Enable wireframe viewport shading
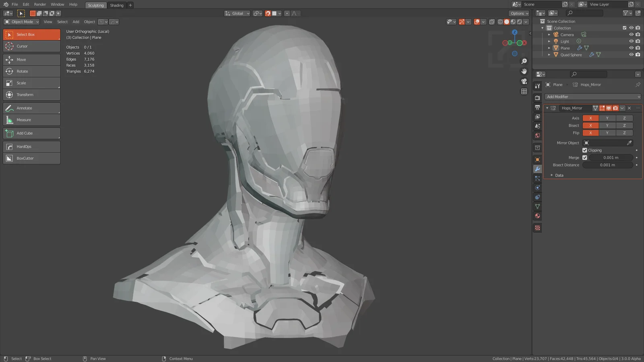The height and width of the screenshot is (362, 644). (500, 22)
